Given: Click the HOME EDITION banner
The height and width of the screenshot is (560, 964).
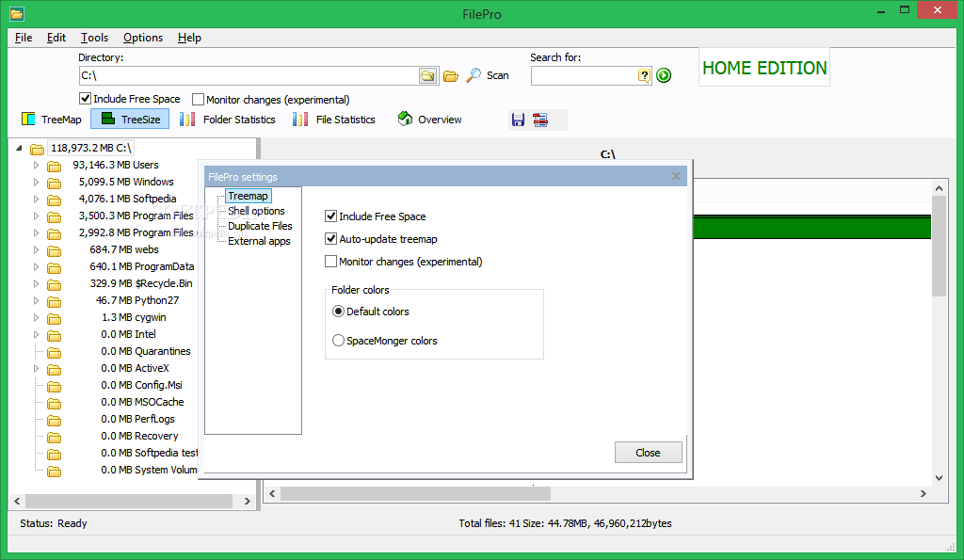Looking at the screenshot, I should (764, 68).
